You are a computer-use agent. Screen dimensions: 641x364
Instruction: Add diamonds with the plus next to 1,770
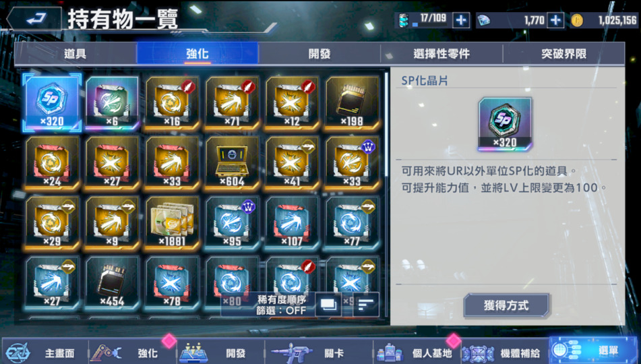tap(555, 20)
